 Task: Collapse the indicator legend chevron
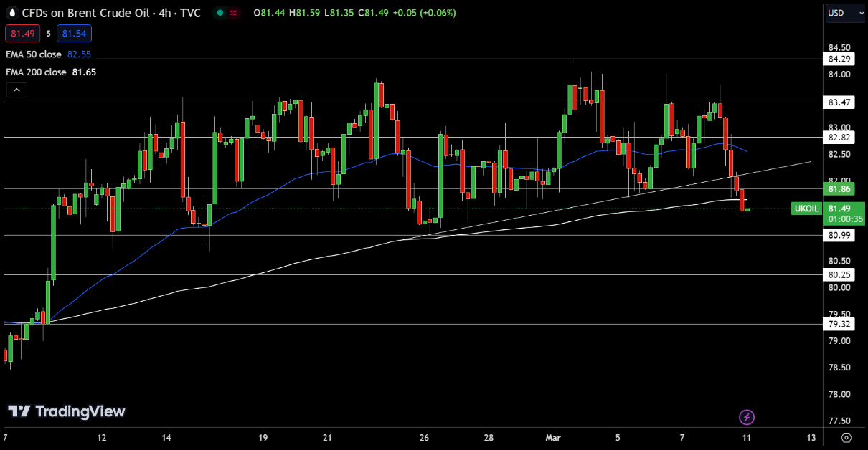pyautogui.click(x=16, y=90)
